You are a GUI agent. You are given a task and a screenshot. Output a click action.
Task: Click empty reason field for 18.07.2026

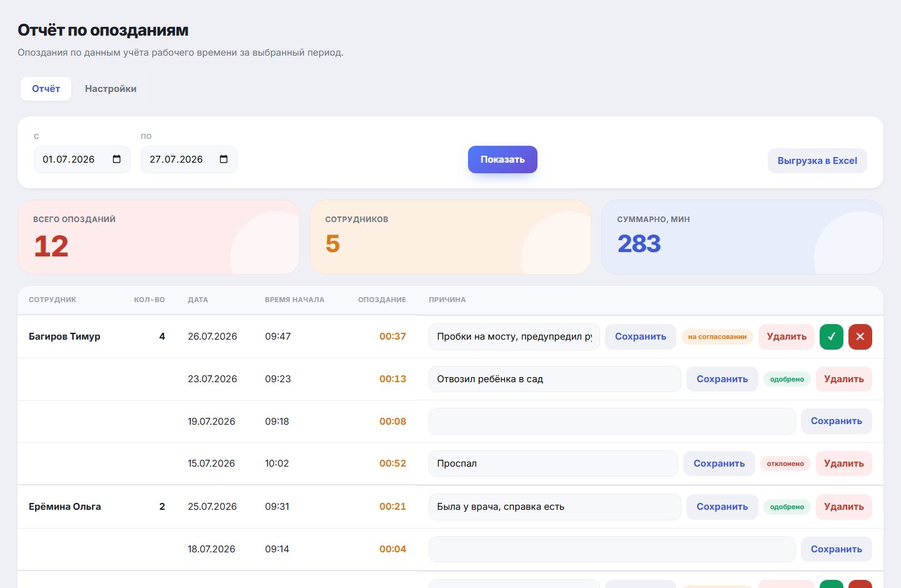[x=612, y=549]
